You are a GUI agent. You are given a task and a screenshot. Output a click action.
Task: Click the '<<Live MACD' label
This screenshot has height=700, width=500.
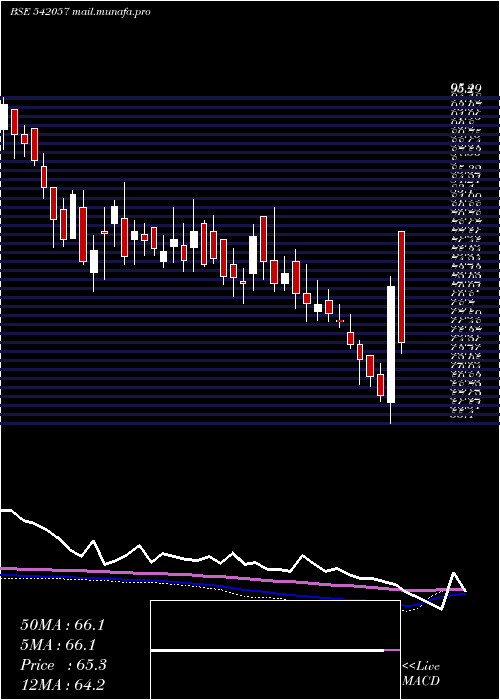click(421, 674)
